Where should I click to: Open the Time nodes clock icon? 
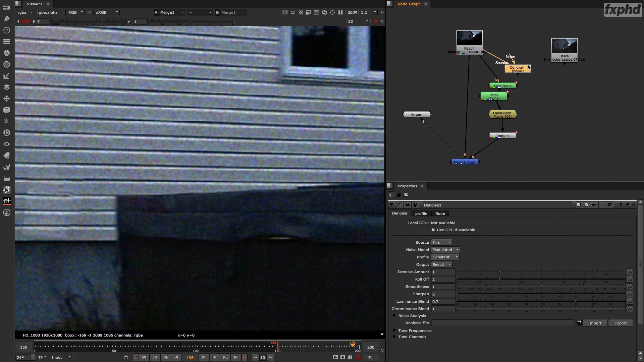[x=6, y=30]
